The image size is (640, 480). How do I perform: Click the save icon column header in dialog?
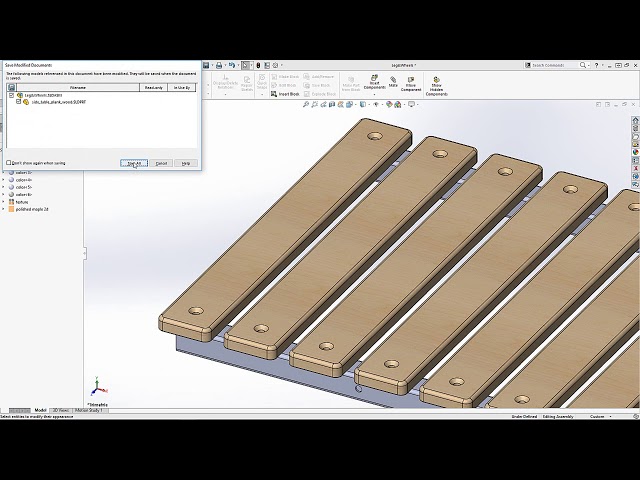(11, 87)
